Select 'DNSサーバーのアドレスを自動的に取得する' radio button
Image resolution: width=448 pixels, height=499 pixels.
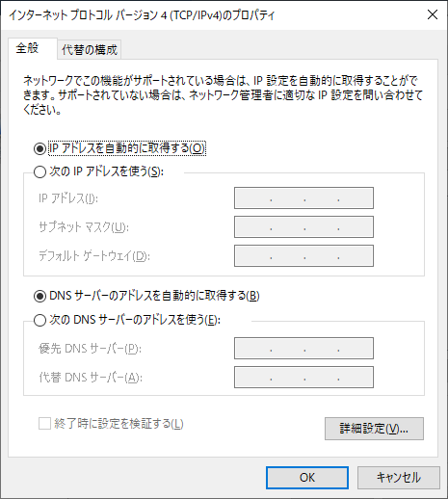click(x=40, y=296)
